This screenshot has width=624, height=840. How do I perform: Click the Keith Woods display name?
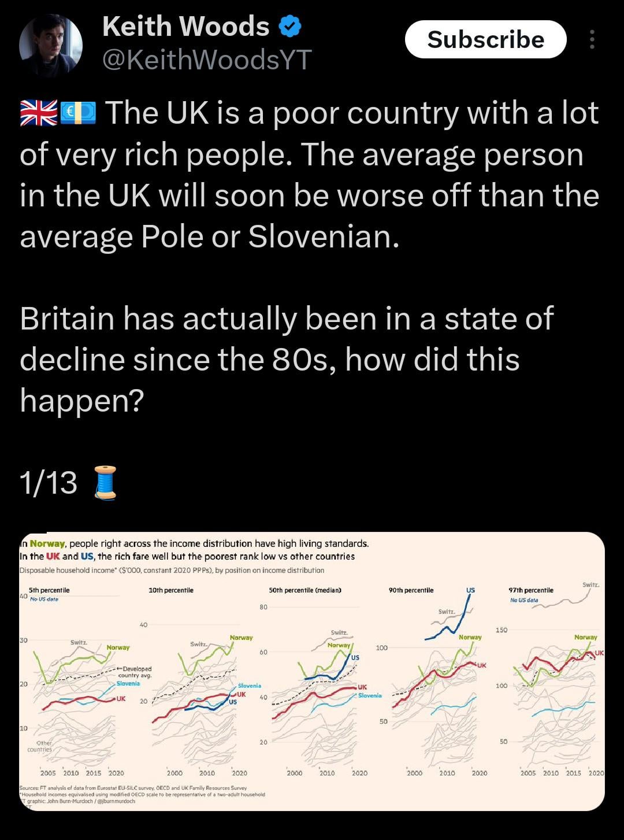185,26
